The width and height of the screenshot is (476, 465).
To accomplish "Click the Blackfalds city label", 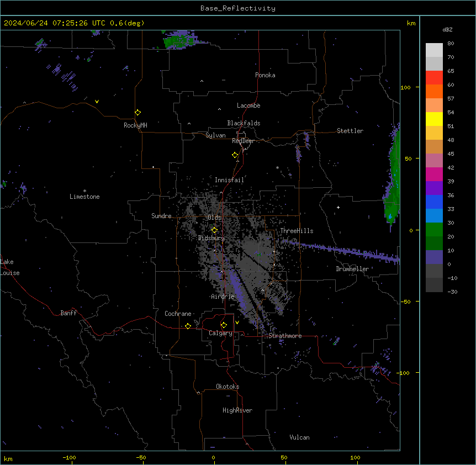I will (244, 123).
